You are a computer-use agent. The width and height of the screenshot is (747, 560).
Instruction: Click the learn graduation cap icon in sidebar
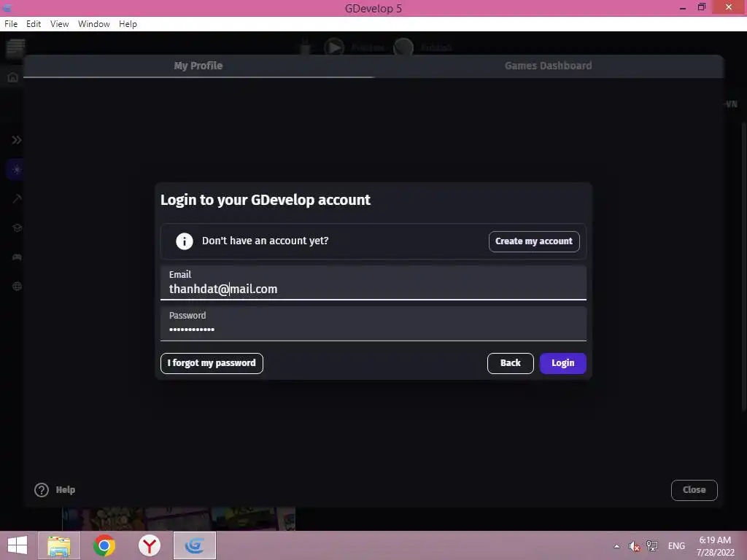(x=17, y=228)
